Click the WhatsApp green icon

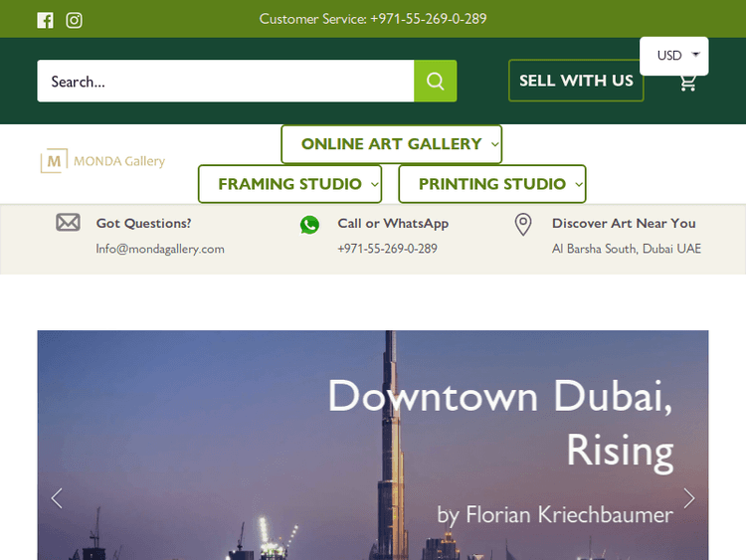pyautogui.click(x=309, y=225)
